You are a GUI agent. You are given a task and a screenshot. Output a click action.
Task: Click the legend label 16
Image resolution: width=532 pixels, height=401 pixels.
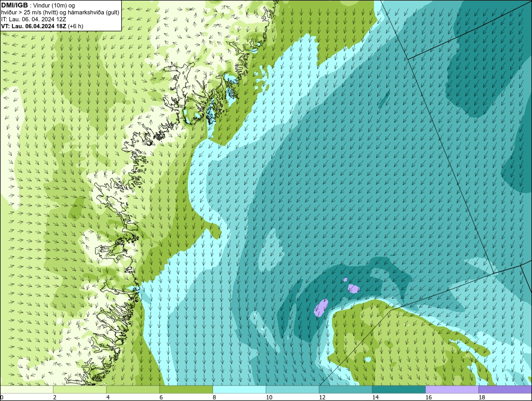point(428,397)
